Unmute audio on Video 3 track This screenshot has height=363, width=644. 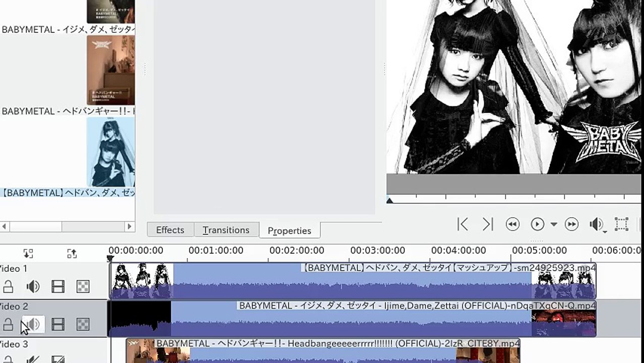coord(33,359)
